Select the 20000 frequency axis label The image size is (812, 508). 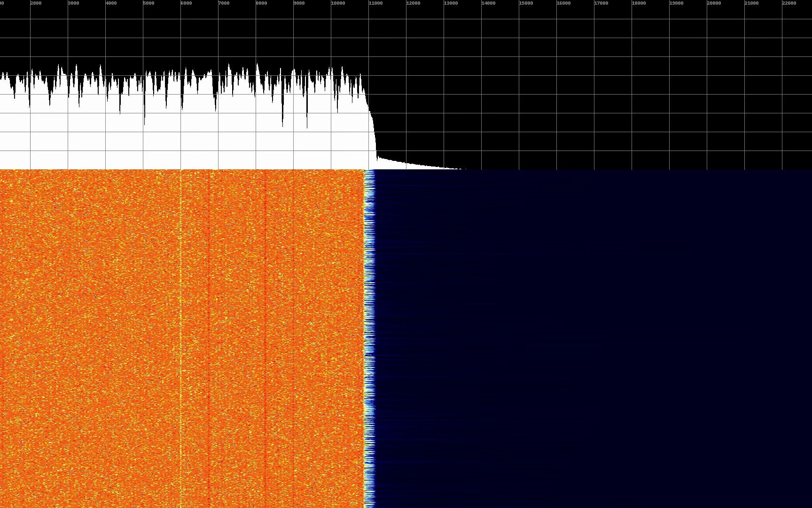[x=714, y=3]
